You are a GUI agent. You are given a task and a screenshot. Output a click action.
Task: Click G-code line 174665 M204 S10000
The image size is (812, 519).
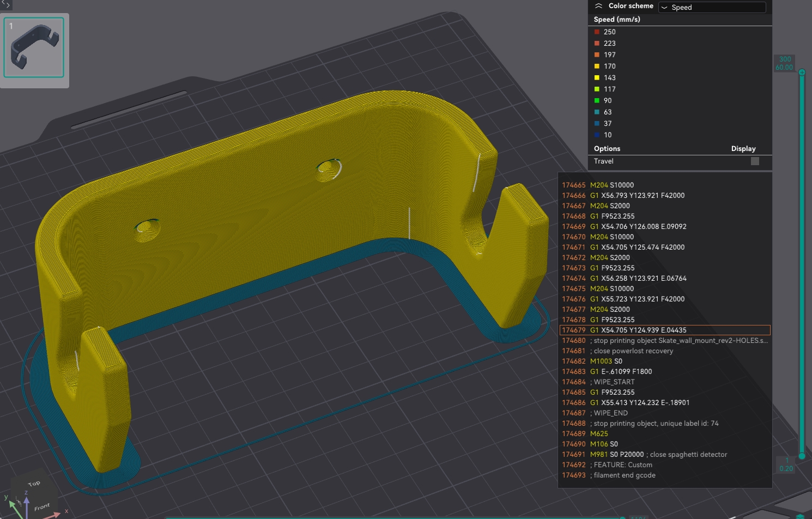[611, 185]
